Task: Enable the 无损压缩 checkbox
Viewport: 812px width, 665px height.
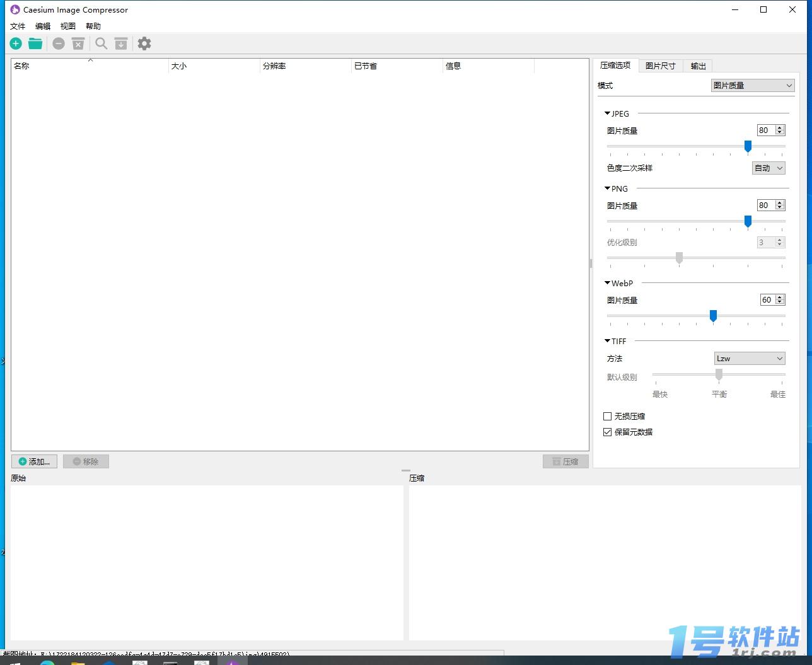Action: 608,416
